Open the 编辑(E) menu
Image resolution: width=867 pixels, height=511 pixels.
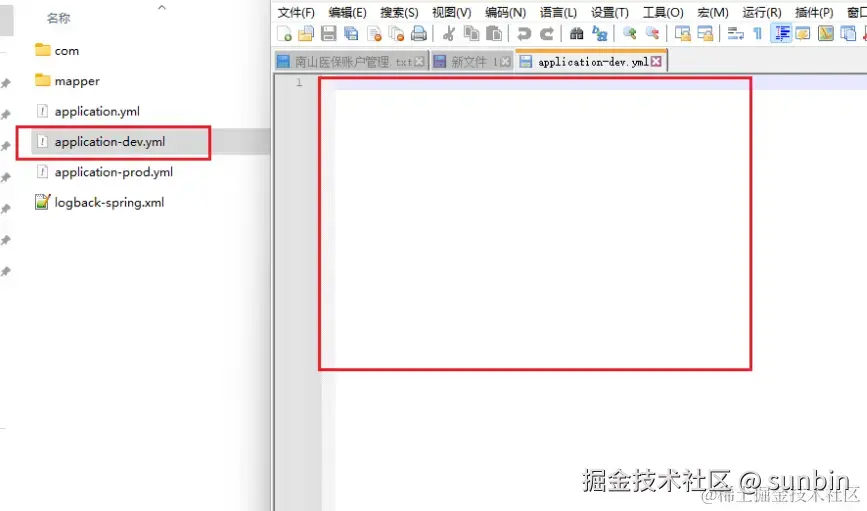[x=347, y=12]
